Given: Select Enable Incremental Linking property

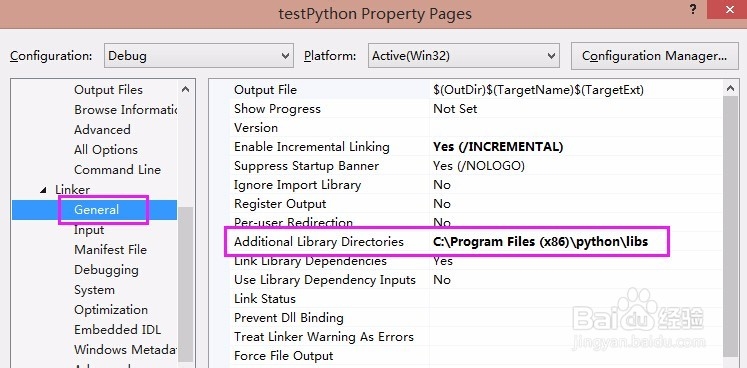Looking at the screenshot, I should (x=312, y=147).
